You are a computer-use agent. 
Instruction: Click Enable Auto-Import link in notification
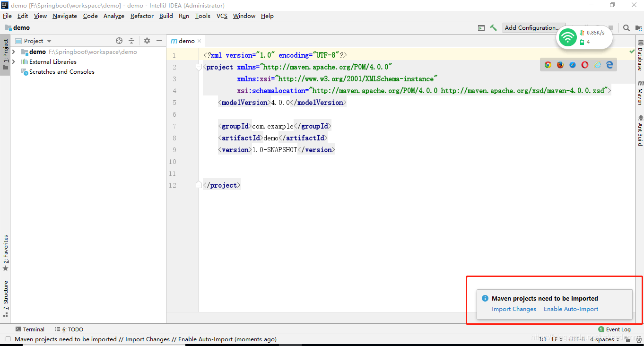point(571,309)
